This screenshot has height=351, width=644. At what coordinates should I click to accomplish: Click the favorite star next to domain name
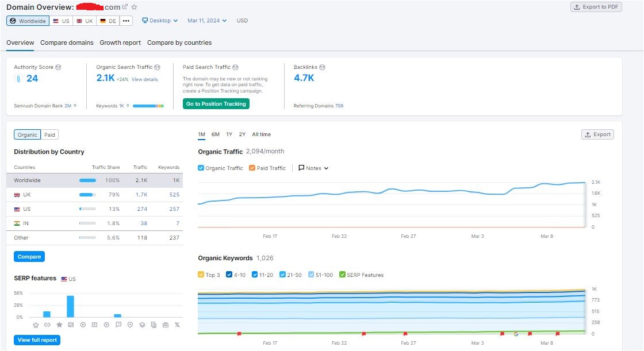point(134,7)
